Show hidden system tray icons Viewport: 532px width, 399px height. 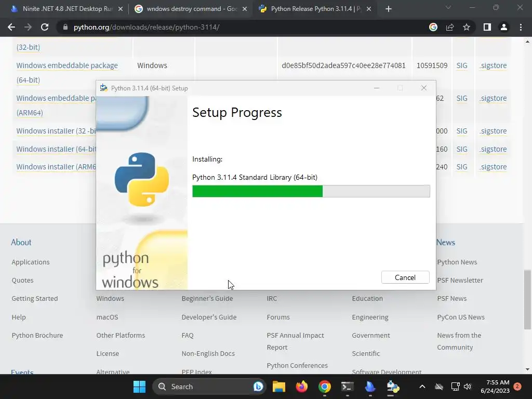422,387
